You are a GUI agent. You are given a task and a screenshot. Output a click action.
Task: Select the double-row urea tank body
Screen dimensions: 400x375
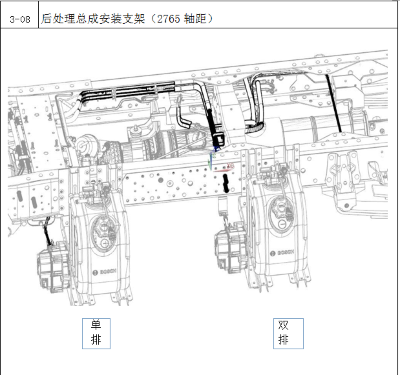point(279,230)
